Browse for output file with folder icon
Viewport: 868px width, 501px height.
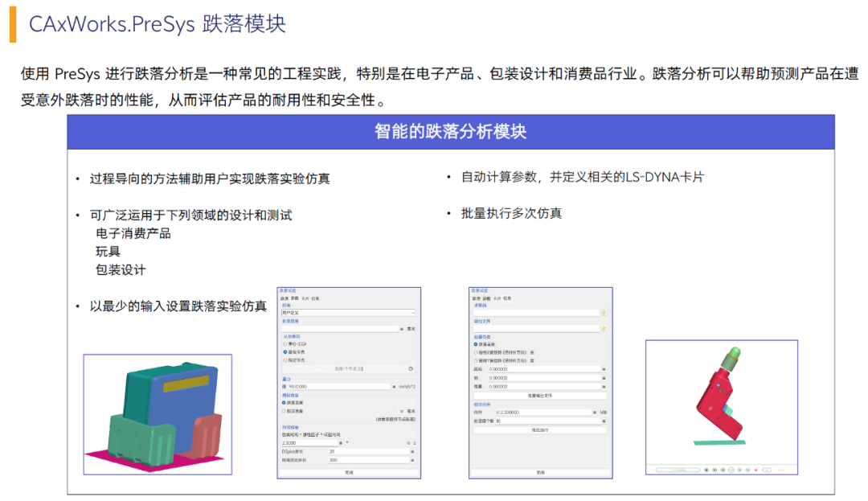pyautogui.click(x=604, y=329)
